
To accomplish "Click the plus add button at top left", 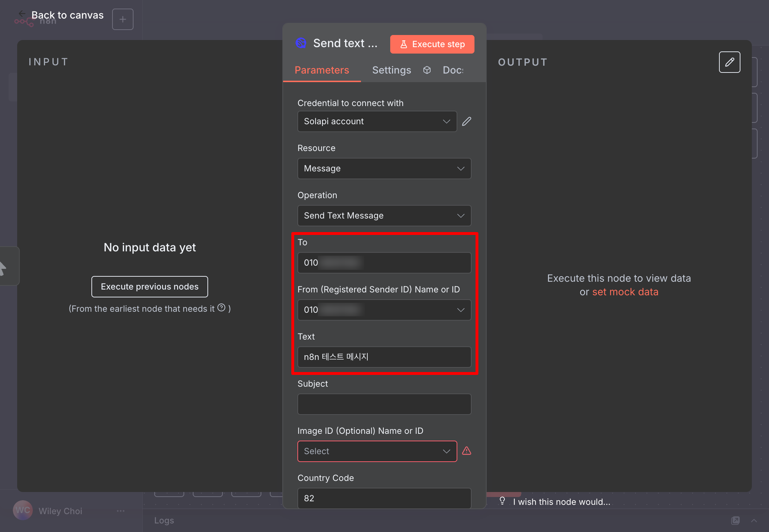I will click(123, 19).
